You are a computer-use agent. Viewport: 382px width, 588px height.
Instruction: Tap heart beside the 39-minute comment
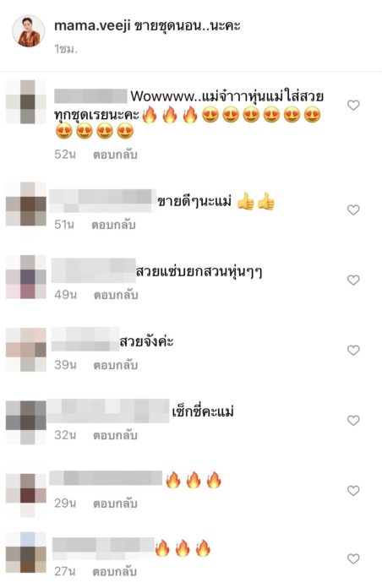[353, 350]
